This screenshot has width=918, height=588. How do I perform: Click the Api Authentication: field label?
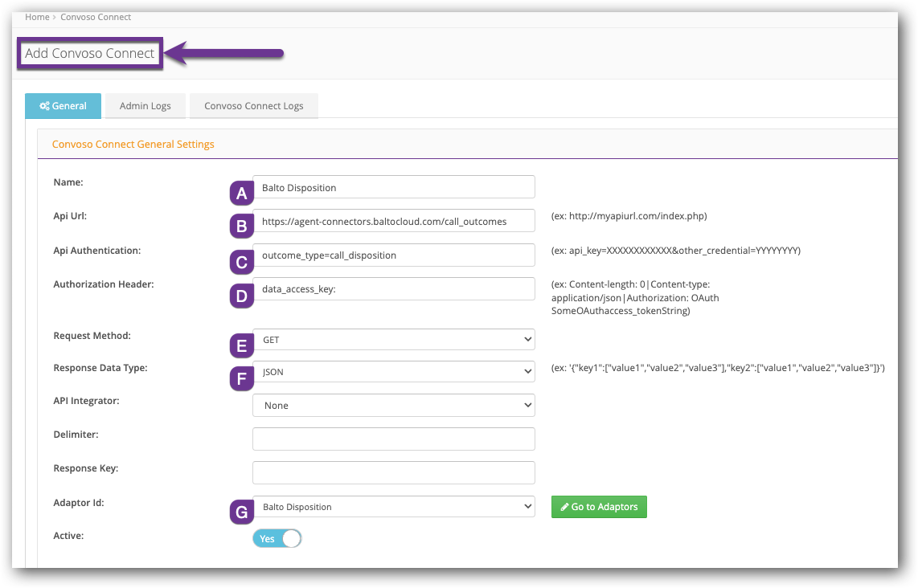(x=97, y=251)
